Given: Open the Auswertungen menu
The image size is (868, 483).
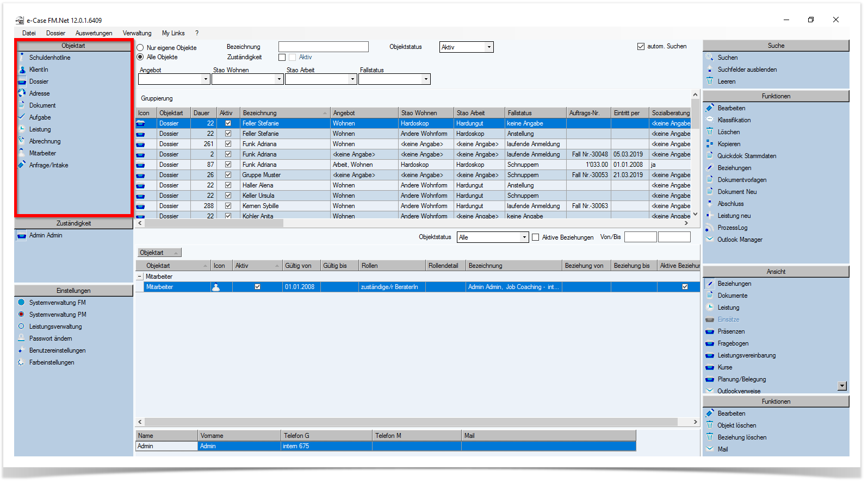Looking at the screenshot, I should (x=94, y=33).
